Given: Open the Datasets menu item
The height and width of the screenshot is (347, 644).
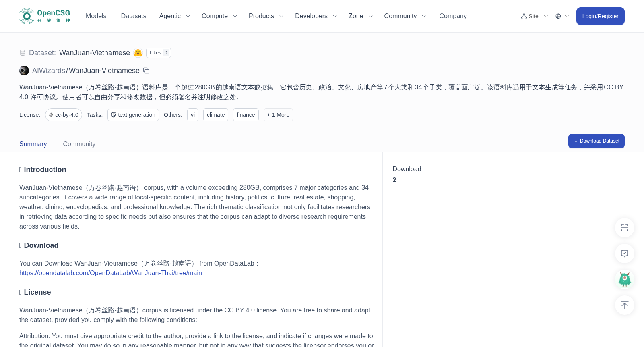Looking at the screenshot, I should point(134,16).
